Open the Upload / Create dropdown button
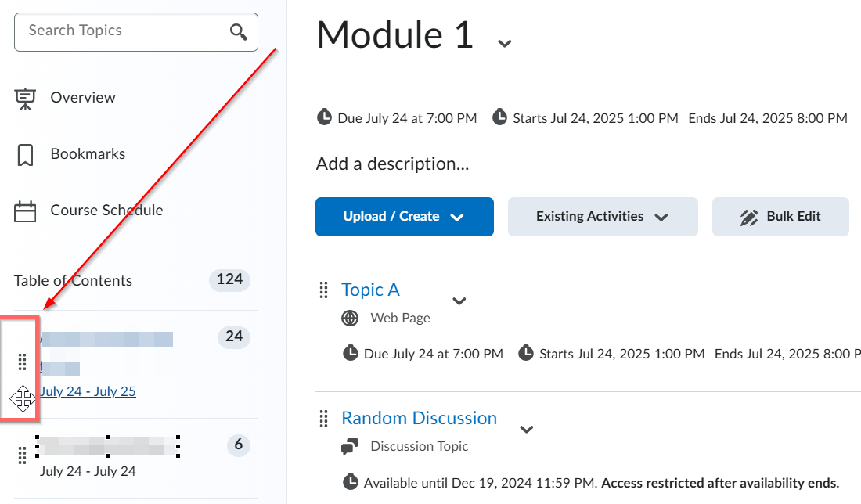This screenshot has width=861, height=504. pos(405,217)
